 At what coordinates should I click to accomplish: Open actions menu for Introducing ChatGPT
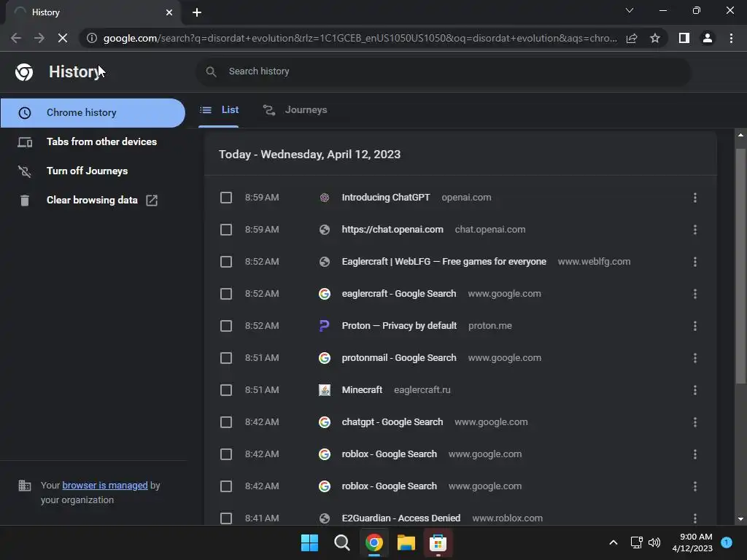coord(695,198)
